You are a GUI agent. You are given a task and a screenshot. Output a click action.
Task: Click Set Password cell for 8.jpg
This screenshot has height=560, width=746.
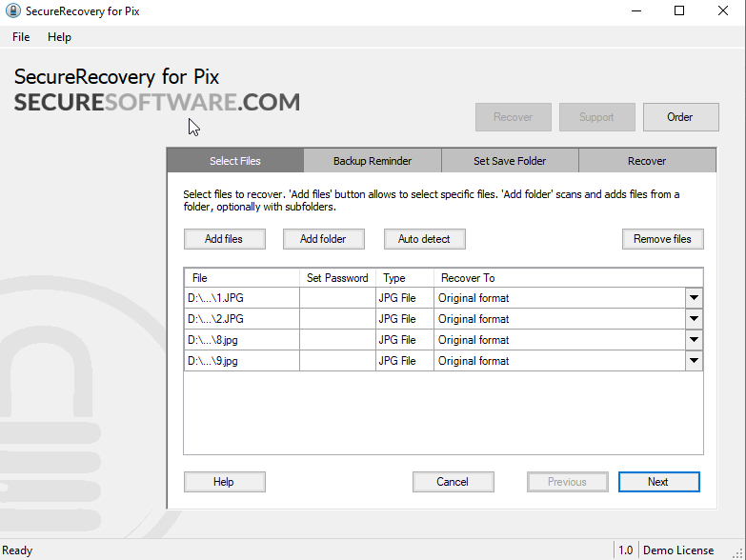338,340
